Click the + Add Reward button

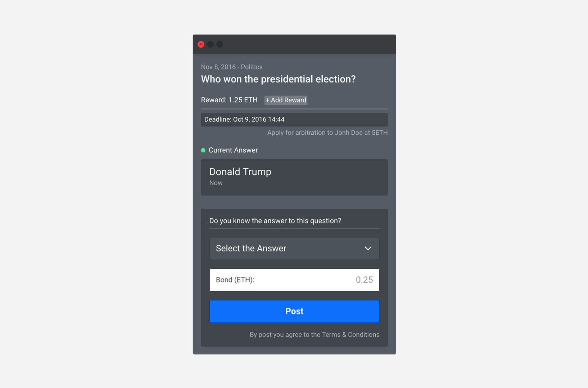(286, 100)
